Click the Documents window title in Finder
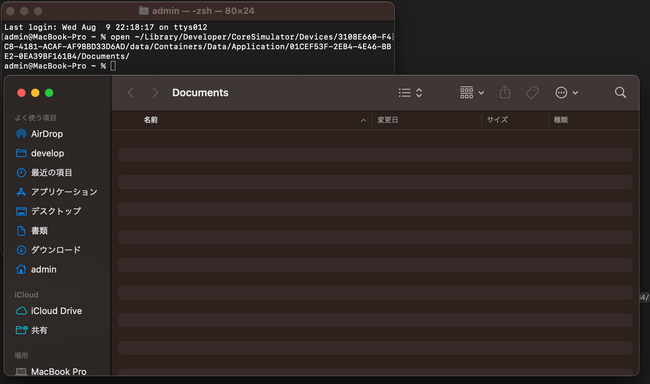This screenshot has width=650, height=384. tap(200, 92)
